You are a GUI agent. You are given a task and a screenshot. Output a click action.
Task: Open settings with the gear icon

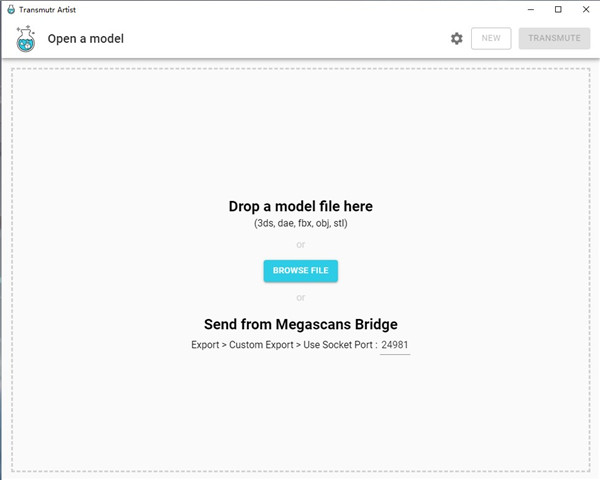(457, 38)
